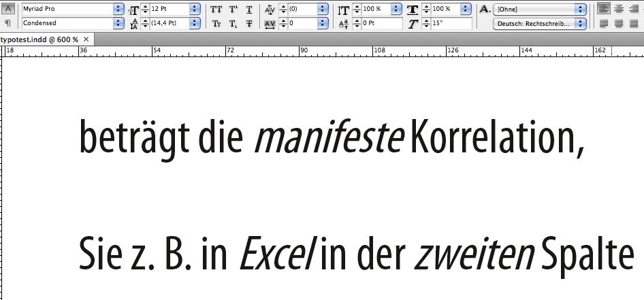Screen dimensions: 644x300
Task: Click the word 'Spalte' in the document
Action: (588, 256)
